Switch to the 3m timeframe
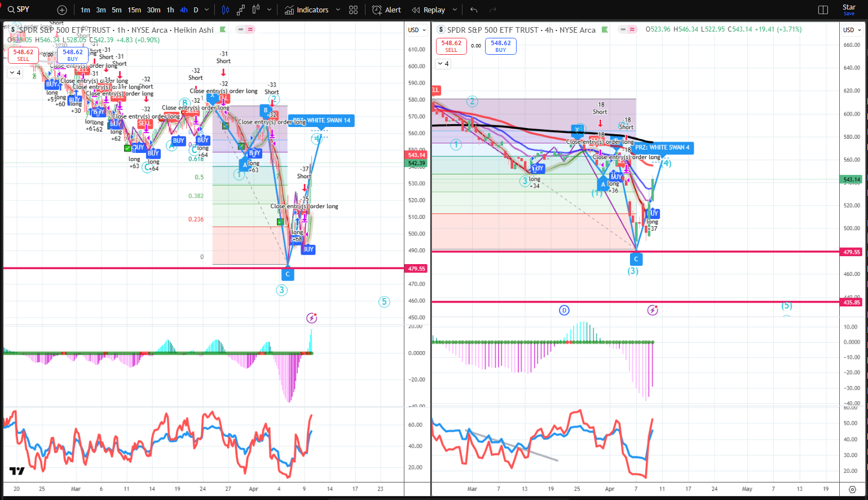The image size is (868, 500). 101,10
